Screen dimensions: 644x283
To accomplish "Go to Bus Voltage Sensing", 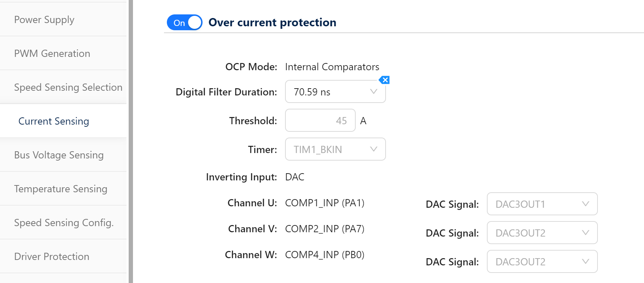I will (59, 155).
